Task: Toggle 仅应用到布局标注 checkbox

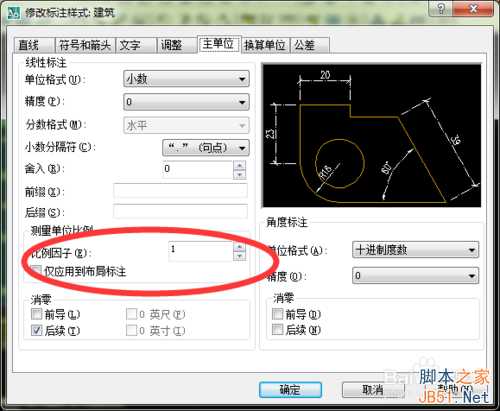Action: coord(36,271)
